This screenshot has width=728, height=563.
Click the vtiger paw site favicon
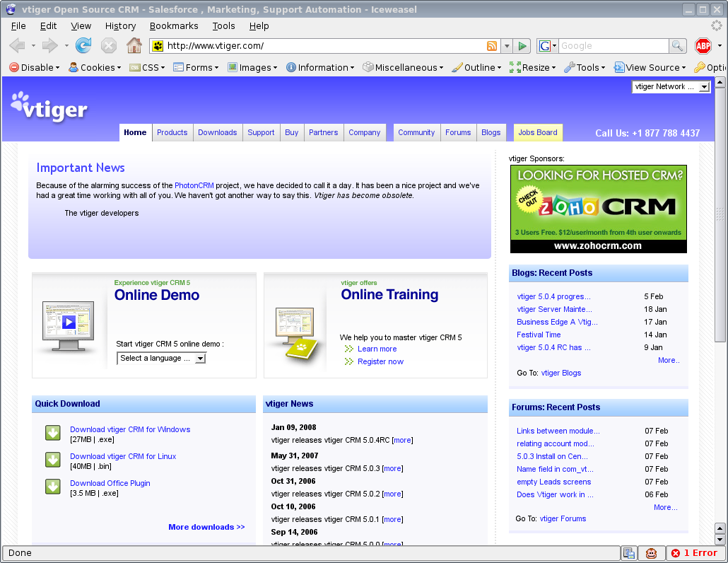(158, 46)
